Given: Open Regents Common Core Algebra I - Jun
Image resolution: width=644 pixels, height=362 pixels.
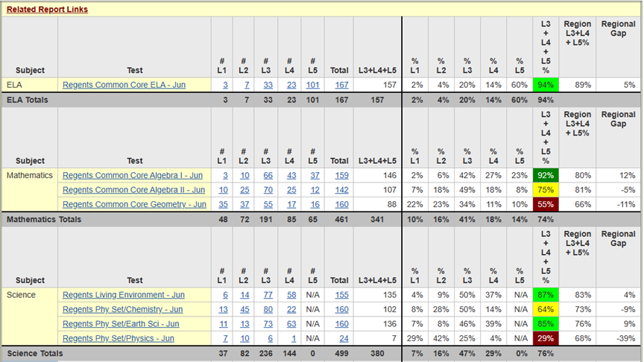Looking at the screenshot, I should click(133, 175).
